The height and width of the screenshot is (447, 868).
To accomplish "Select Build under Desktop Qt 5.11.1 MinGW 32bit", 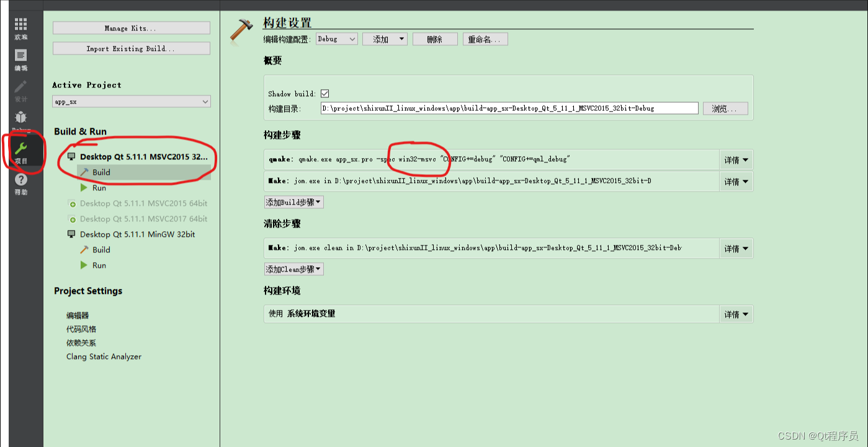I will point(101,250).
